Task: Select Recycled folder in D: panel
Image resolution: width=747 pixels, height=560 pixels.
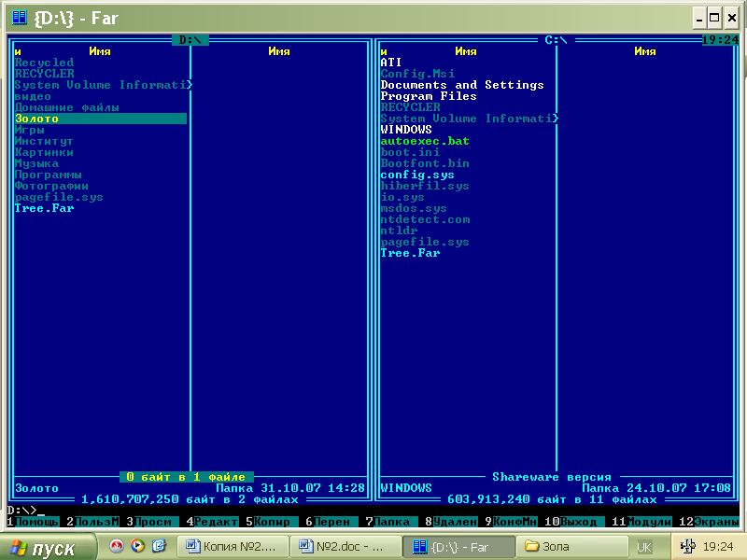Action: [x=44, y=63]
